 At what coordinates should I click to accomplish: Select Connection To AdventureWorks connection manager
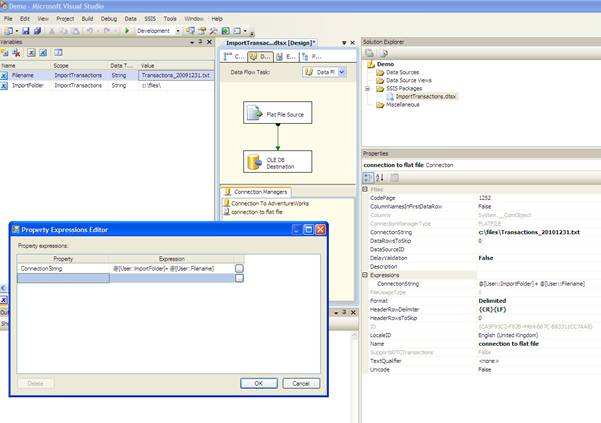coord(266,203)
